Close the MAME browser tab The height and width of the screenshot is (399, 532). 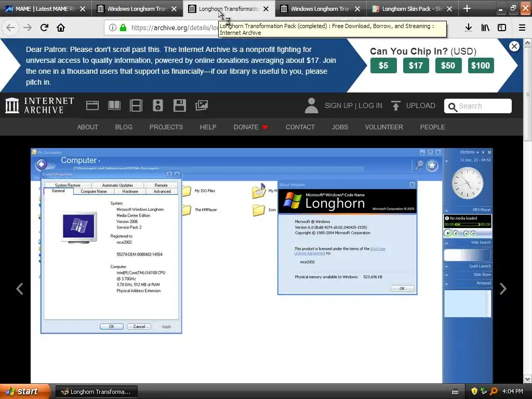[x=83, y=9]
